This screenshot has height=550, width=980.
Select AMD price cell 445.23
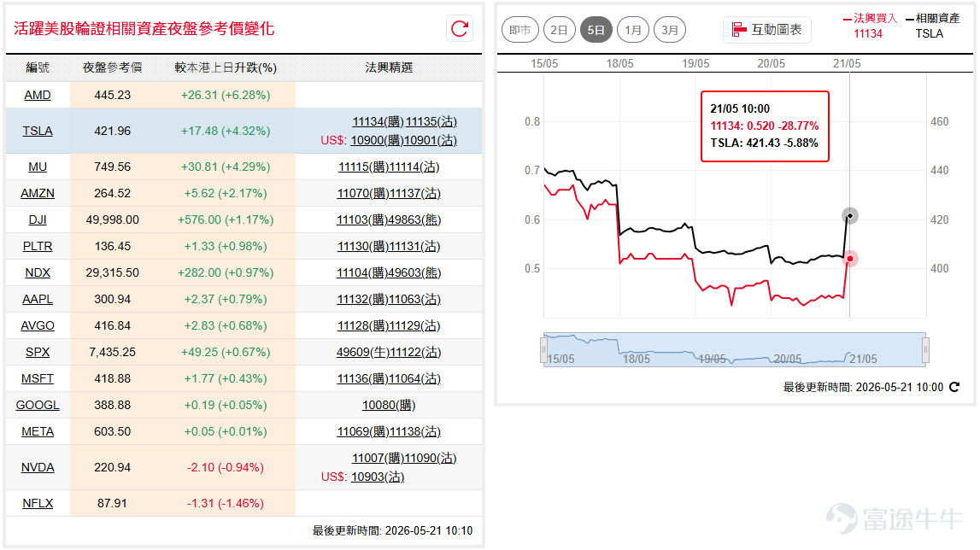tap(113, 95)
